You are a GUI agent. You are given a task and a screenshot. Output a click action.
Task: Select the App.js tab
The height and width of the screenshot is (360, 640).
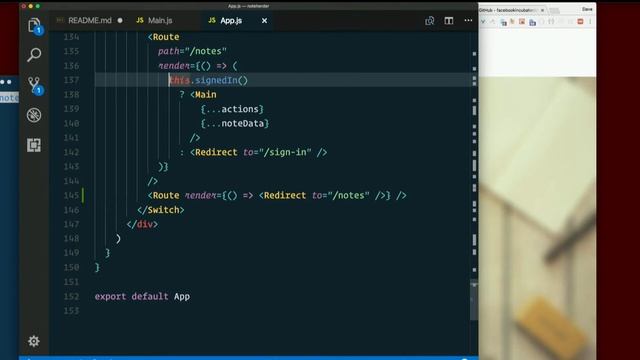pyautogui.click(x=231, y=20)
